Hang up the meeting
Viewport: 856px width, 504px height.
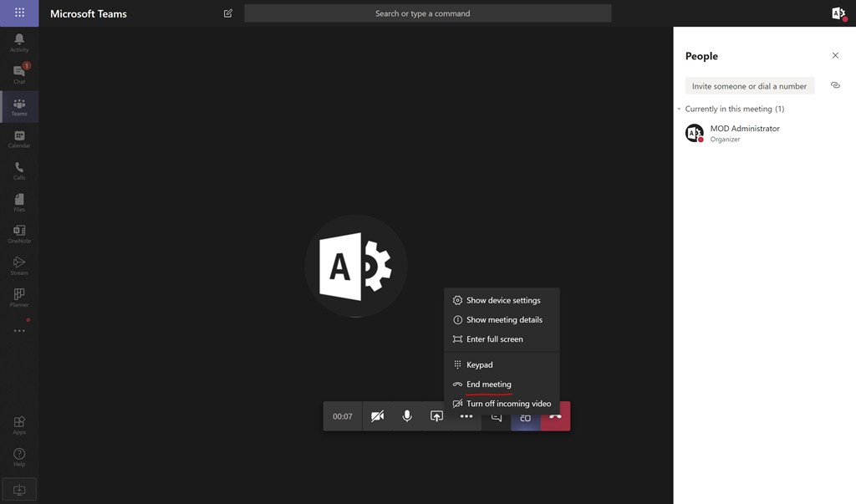click(x=555, y=415)
